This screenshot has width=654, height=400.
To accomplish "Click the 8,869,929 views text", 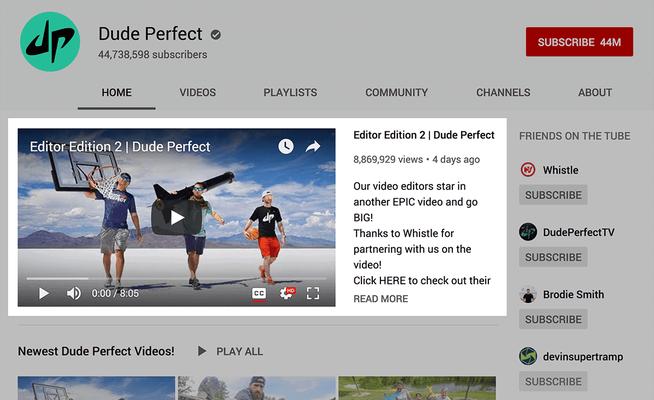I will click(388, 159).
